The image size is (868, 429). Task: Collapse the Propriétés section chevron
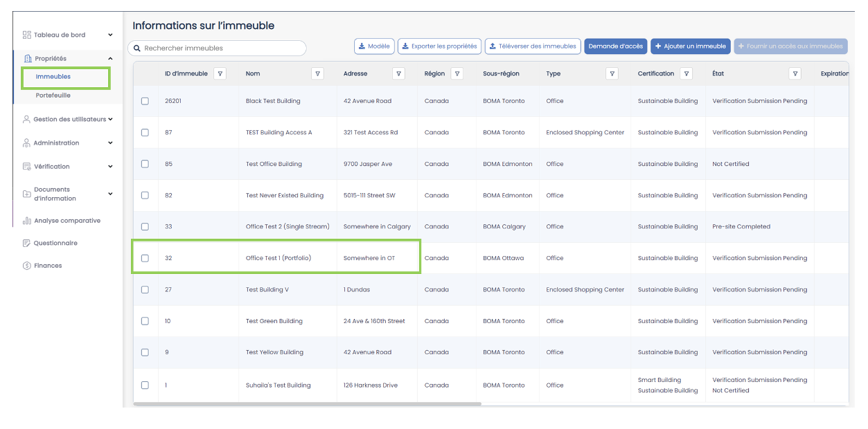click(110, 59)
